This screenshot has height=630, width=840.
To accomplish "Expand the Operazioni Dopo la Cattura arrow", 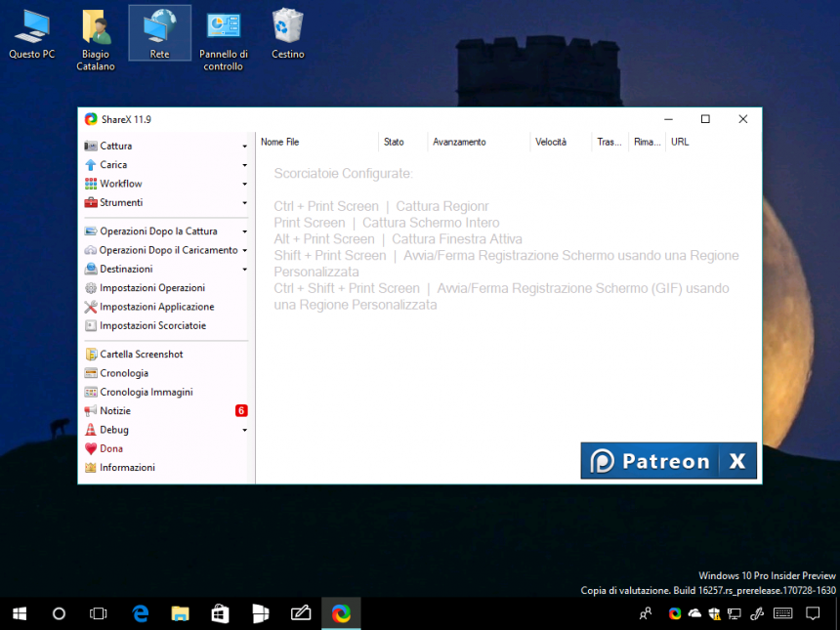I will (245, 231).
